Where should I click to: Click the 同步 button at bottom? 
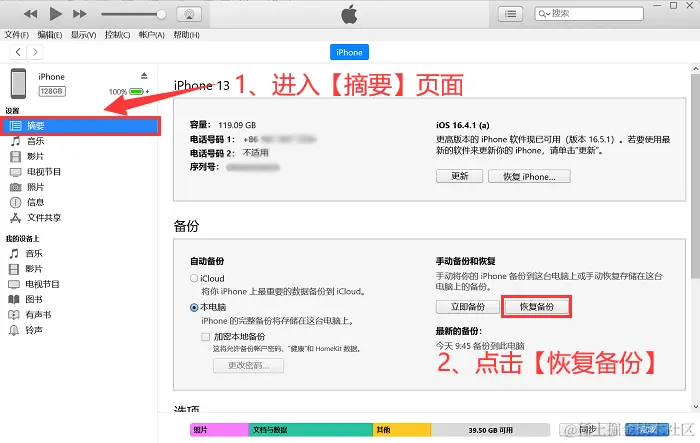pyautogui.click(x=589, y=430)
